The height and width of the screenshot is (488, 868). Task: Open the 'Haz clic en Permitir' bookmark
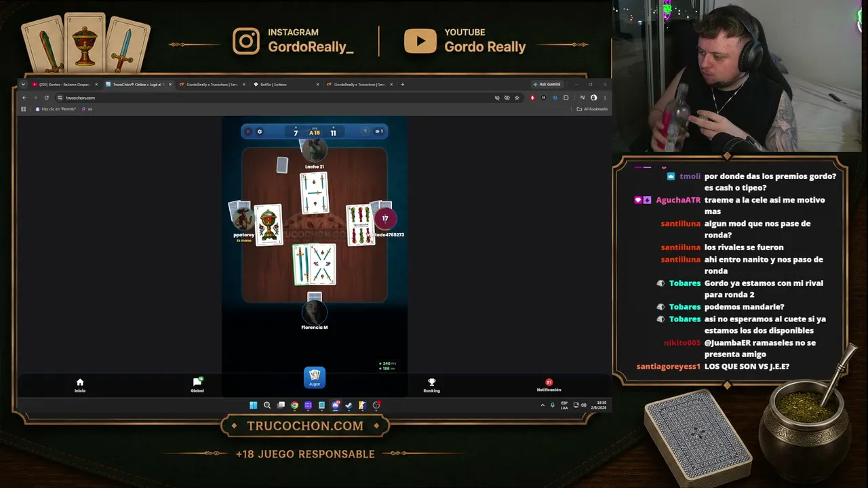[x=56, y=109]
